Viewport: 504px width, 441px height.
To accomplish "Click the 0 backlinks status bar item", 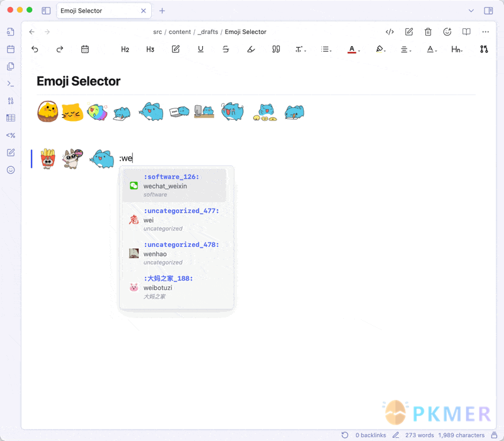I will click(370, 435).
